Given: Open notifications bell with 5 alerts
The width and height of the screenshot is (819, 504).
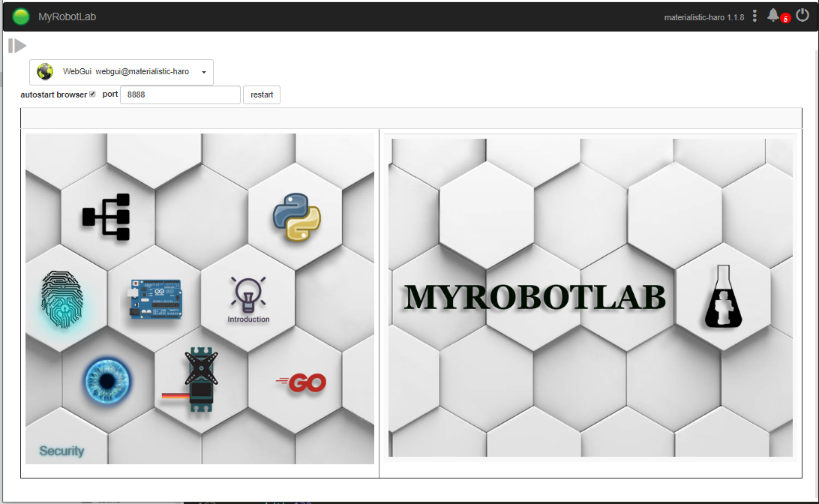Looking at the screenshot, I should (x=773, y=16).
